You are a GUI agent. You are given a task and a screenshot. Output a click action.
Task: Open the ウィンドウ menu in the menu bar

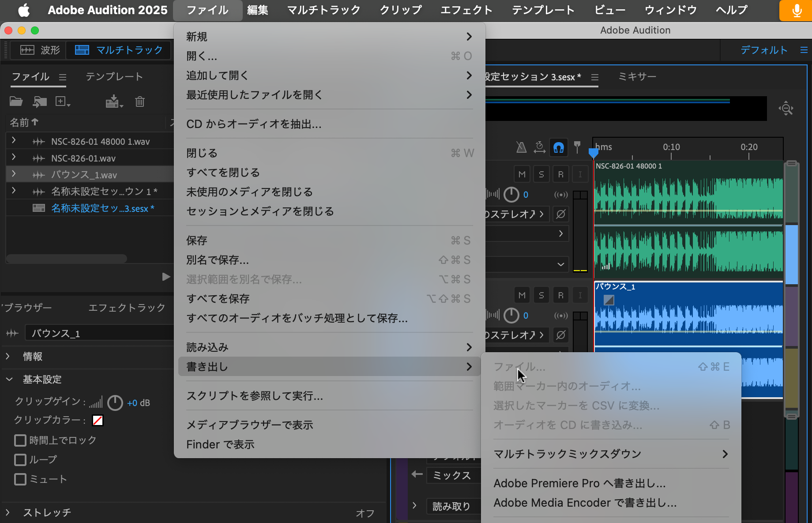(670, 10)
